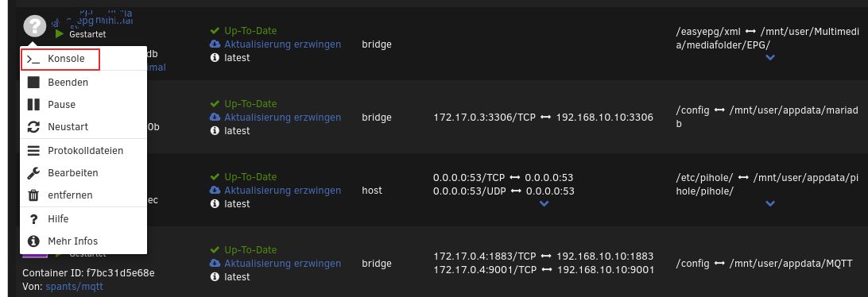
Task: Click the Pause icon in the menu
Action: coord(33,105)
